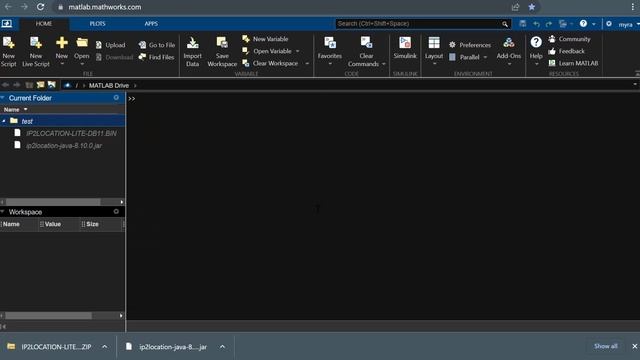Click the Workspace Size column header
Viewport: 640px width, 360px height.
click(93, 224)
